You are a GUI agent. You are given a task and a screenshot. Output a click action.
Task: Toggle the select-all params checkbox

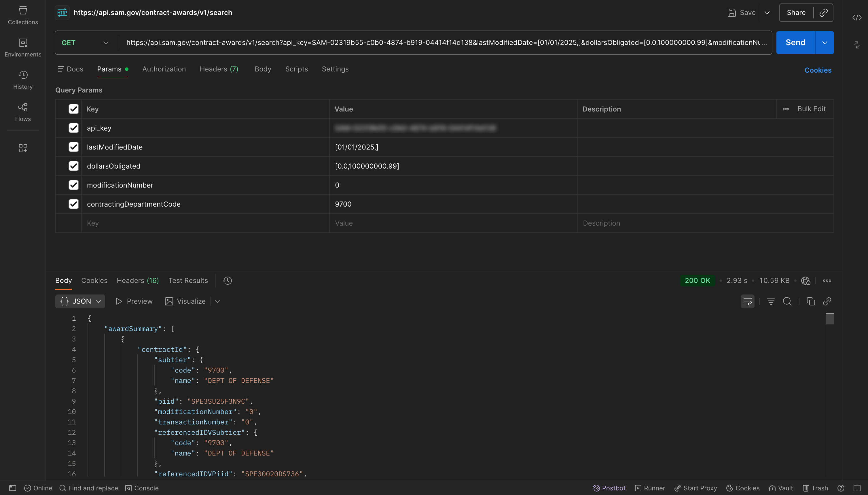(x=73, y=109)
